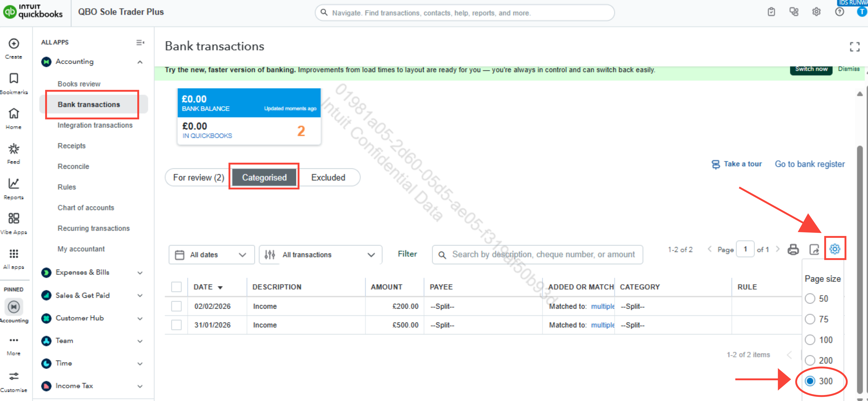Click the full-screen expand icon
868x401 pixels.
tap(854, 47)
